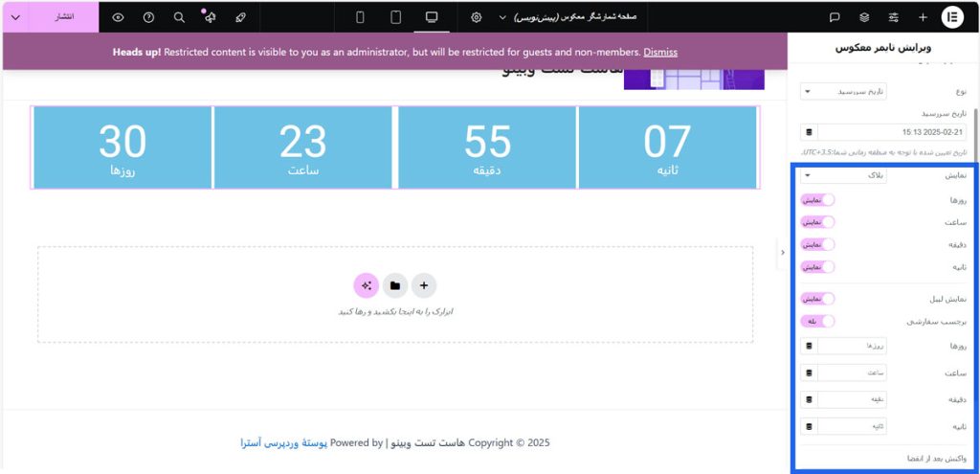Toggle the برچسب سفارشی custom label switch
The height and width of the screenshot is (474, 980).
pos(817,322)
